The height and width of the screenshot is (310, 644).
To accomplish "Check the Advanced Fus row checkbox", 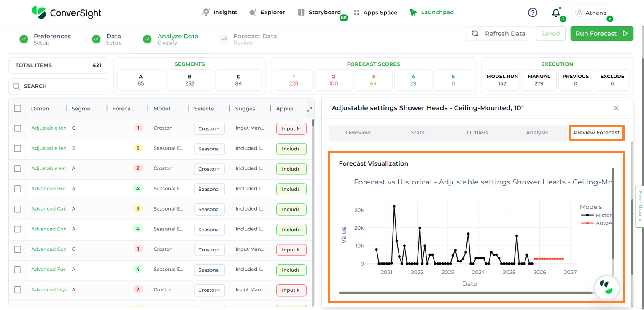I will [x=18, y=270].
